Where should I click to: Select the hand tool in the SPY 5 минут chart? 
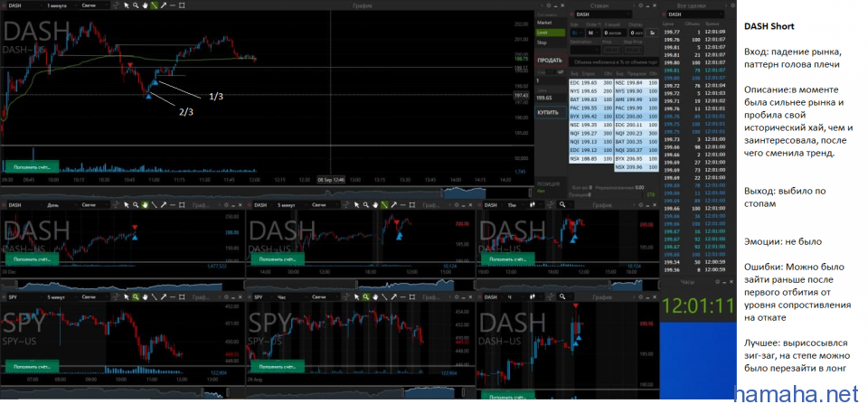[x=145, y=296]
